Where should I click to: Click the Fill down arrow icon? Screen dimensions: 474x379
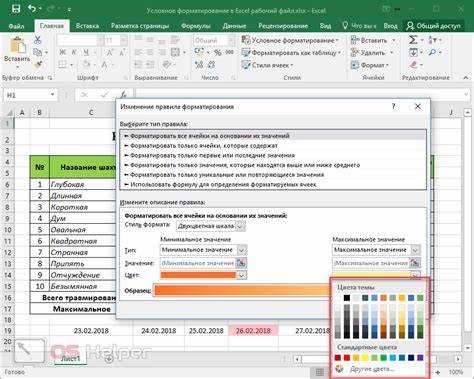(x=413, y=52)
